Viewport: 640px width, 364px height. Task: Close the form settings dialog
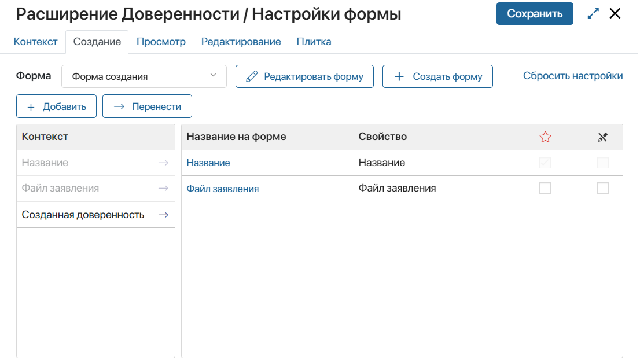point(615,14)
